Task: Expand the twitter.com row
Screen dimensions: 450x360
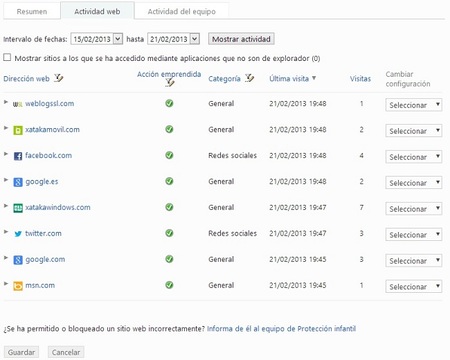Action: (6, 232)
